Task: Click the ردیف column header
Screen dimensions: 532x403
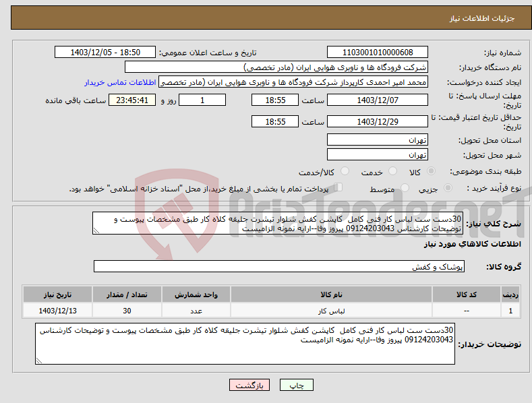Action: pyautogui.click(x=510, y=294)
